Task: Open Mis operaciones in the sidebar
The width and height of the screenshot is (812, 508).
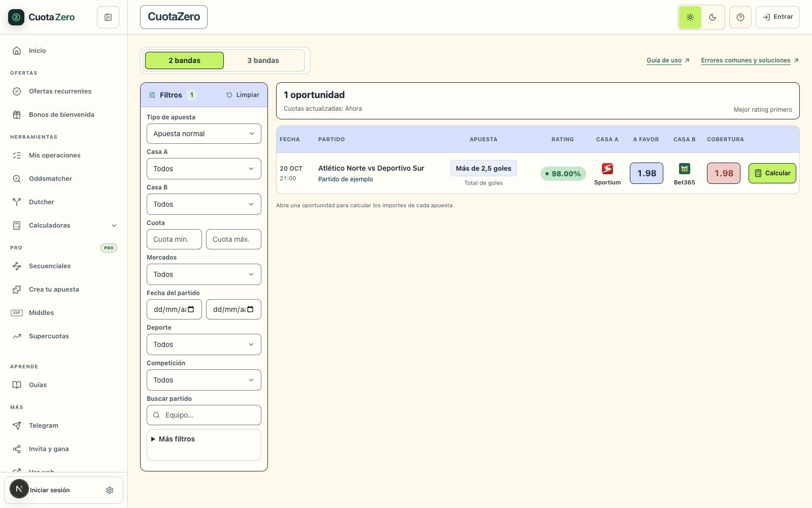Action: pos(64,155)
